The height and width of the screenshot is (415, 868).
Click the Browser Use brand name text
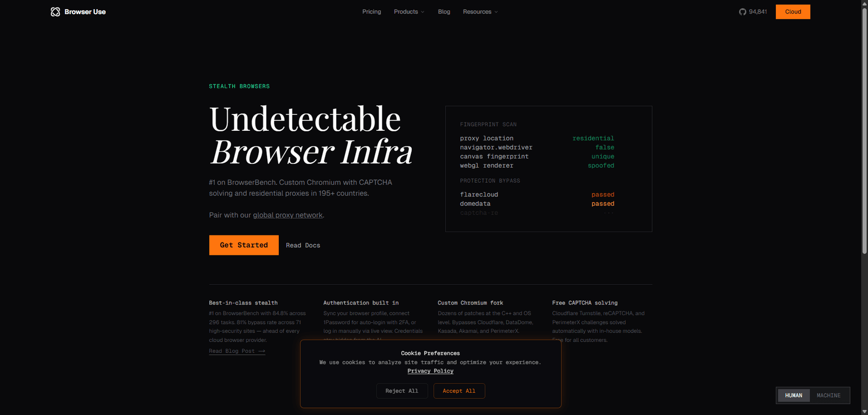85,12
